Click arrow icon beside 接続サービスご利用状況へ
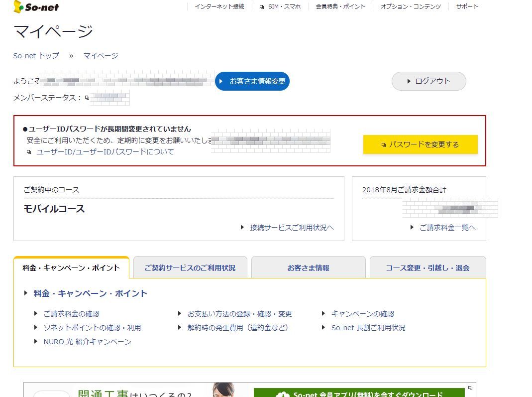The height and width of the screenshot is (397, 532). tap(242, 227)
